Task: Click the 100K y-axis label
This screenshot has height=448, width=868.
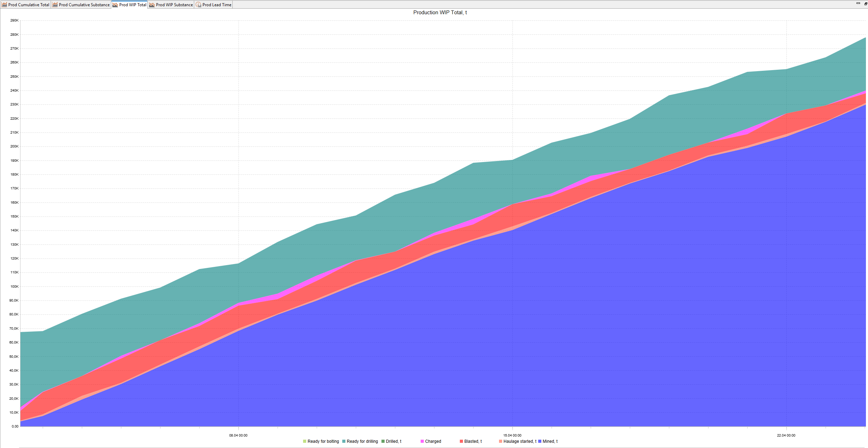Action: pyautogui.click(x=15, y=287)
